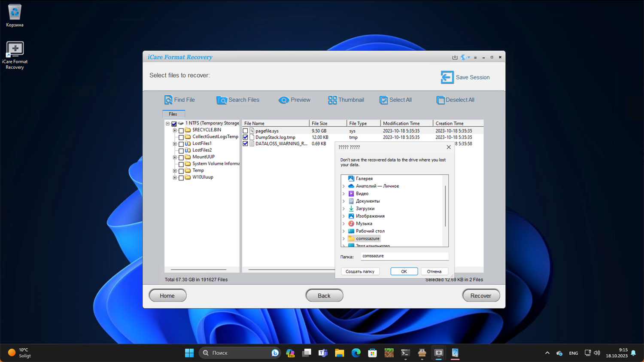Viewport: 644px width, 362px height.
Task: Open Microsoft Store from the taskbar
Action: coord(372,353)
